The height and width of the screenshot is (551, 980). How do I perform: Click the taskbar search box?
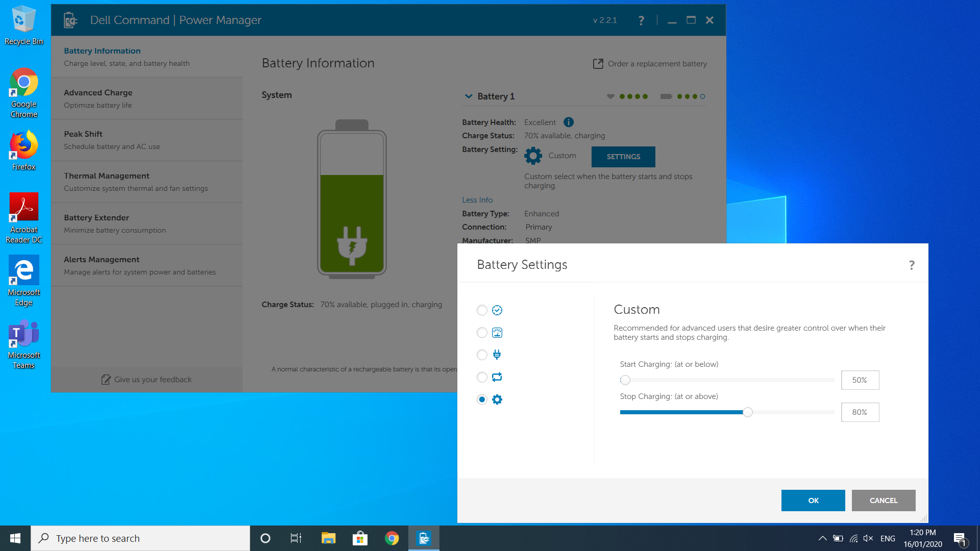tap(140, 538)
